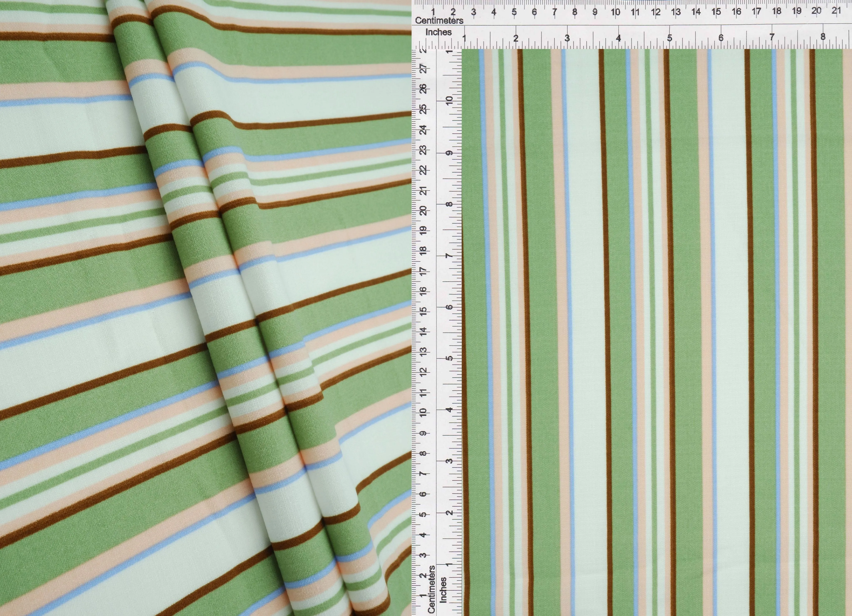Click the vertical "Inches" label on the left ruler

pyautogui.click(x=443, y=590)
